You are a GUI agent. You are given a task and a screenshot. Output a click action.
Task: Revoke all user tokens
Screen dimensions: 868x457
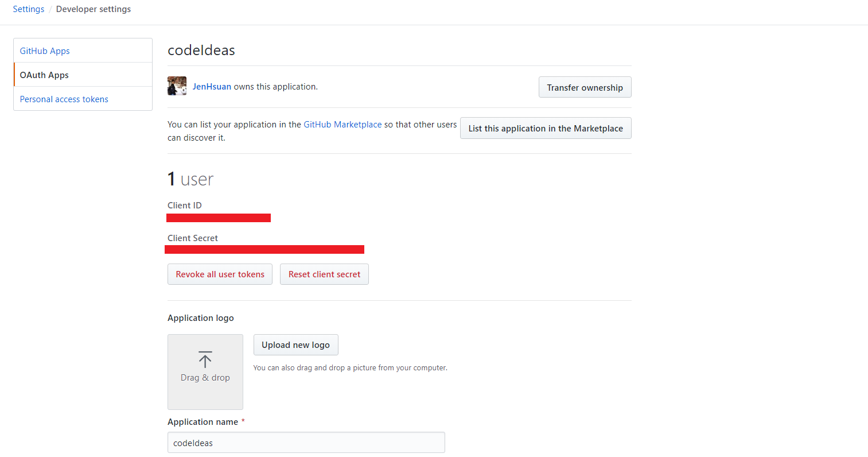[220, 274]
